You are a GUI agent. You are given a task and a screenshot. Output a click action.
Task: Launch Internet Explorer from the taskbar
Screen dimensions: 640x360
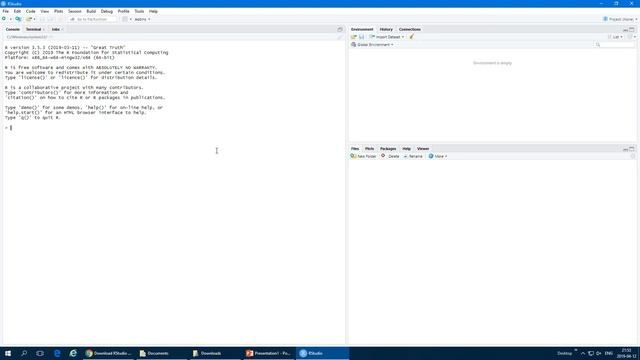pyautogui.click(x=73, y=353)
